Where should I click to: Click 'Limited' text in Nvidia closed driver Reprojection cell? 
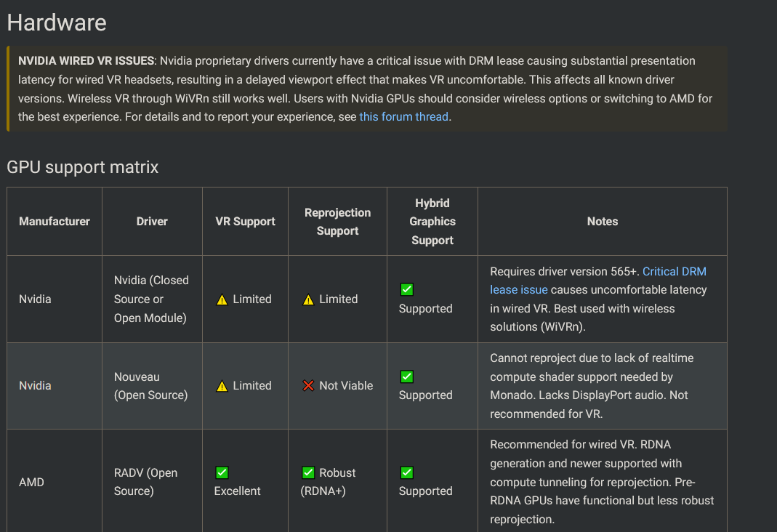coord(339,299)
